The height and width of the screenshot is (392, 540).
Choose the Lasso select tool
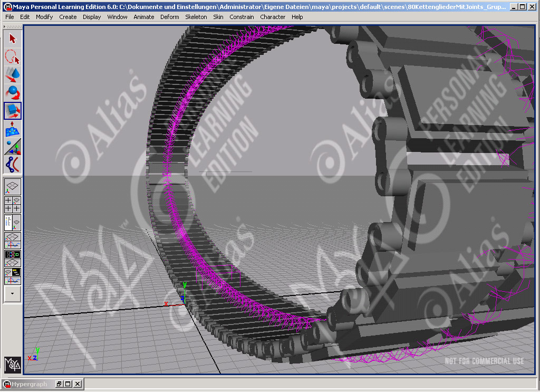tap(13, 56)
